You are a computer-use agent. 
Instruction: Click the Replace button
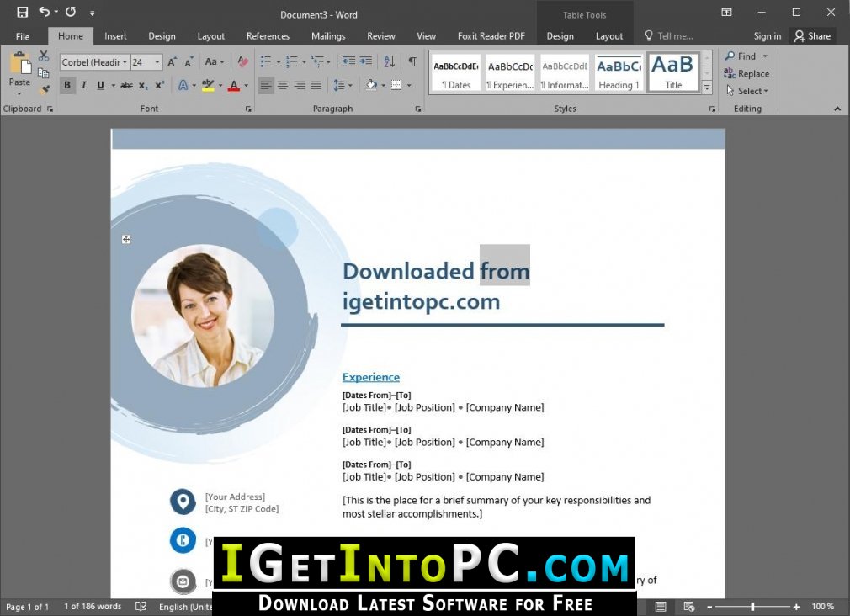tap(747, 73)
